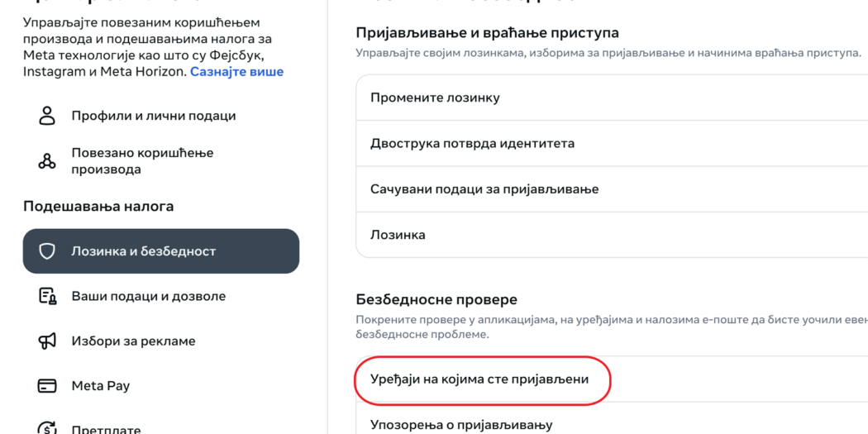Click the shield icon in Лозинка и безбедност

[47, 251]
